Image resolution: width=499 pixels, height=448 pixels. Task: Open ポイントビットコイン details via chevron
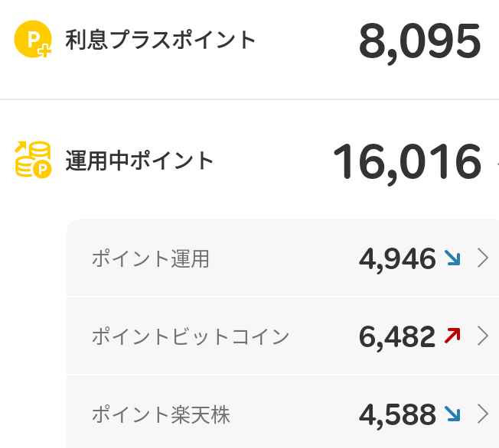483,336
